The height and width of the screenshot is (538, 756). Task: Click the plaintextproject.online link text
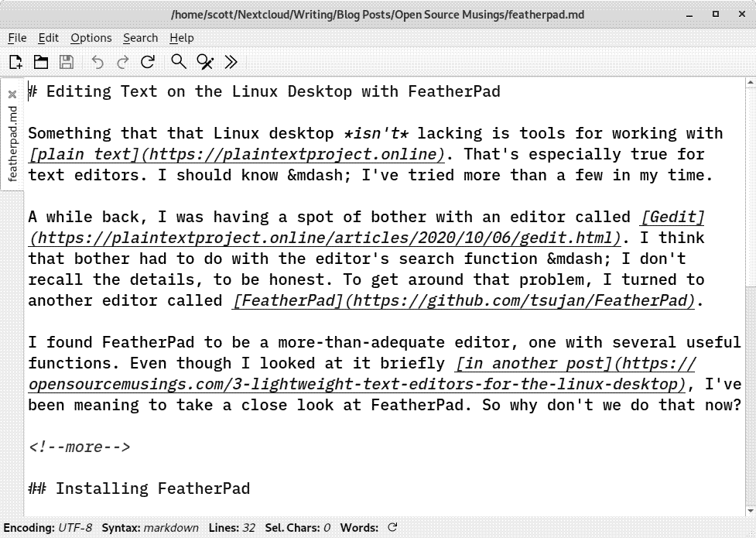point(237,154)
